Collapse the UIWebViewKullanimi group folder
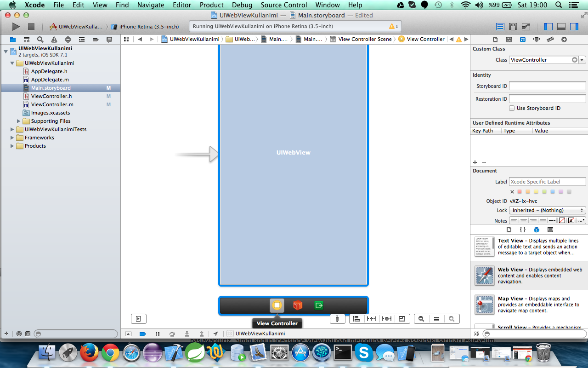 [12, 63]
